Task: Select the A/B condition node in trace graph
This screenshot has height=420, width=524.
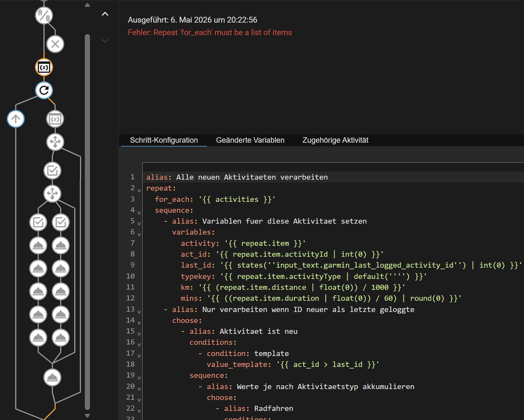Action: [44, 15]
